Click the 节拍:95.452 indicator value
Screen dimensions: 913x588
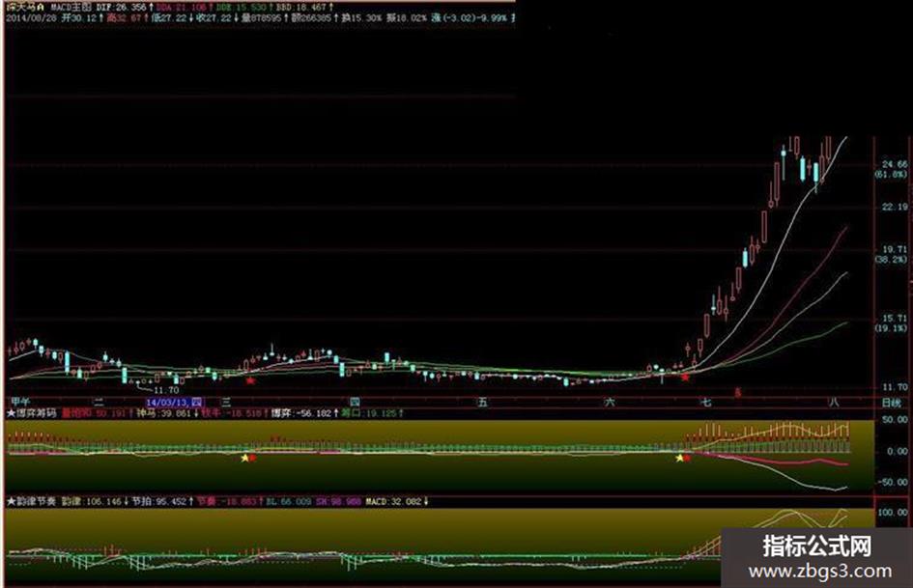tap(162, 501)
